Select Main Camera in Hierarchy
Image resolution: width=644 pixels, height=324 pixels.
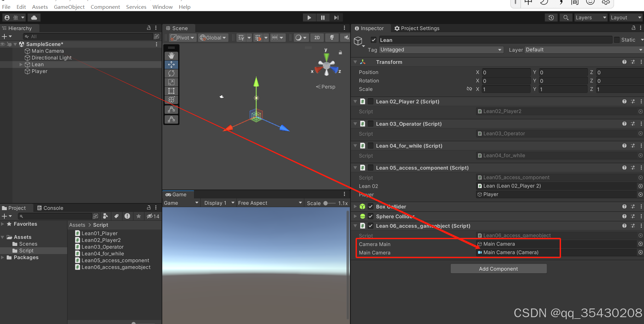48,51
